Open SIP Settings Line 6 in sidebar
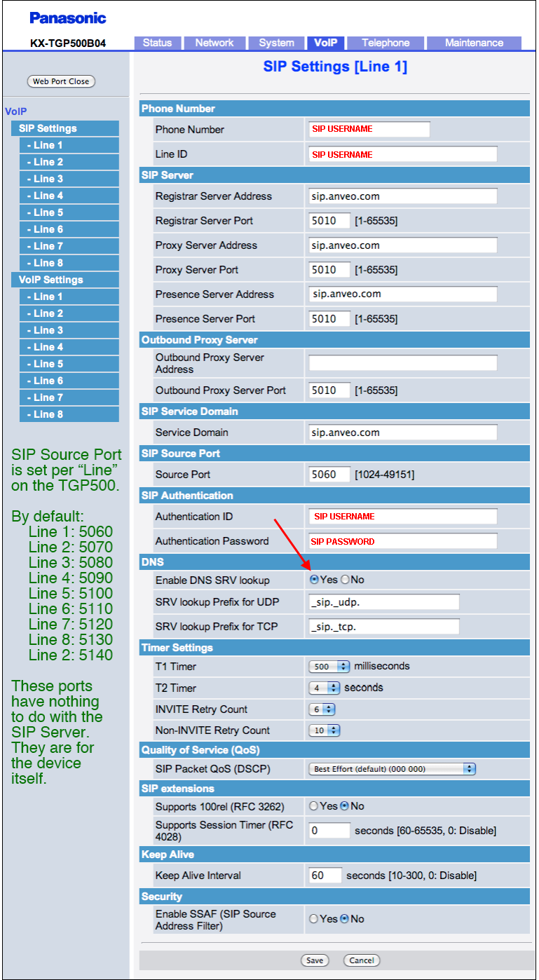Screen dimensions: 539x980 (69, 229)
